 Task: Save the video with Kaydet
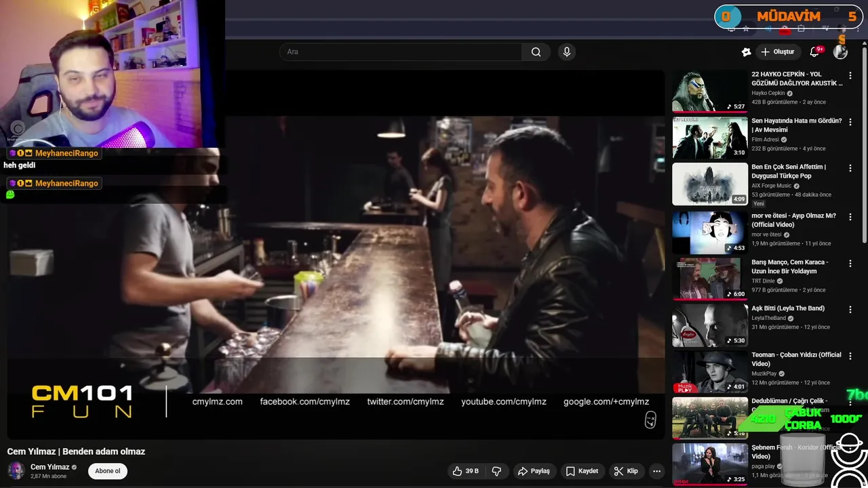[582, 471]
